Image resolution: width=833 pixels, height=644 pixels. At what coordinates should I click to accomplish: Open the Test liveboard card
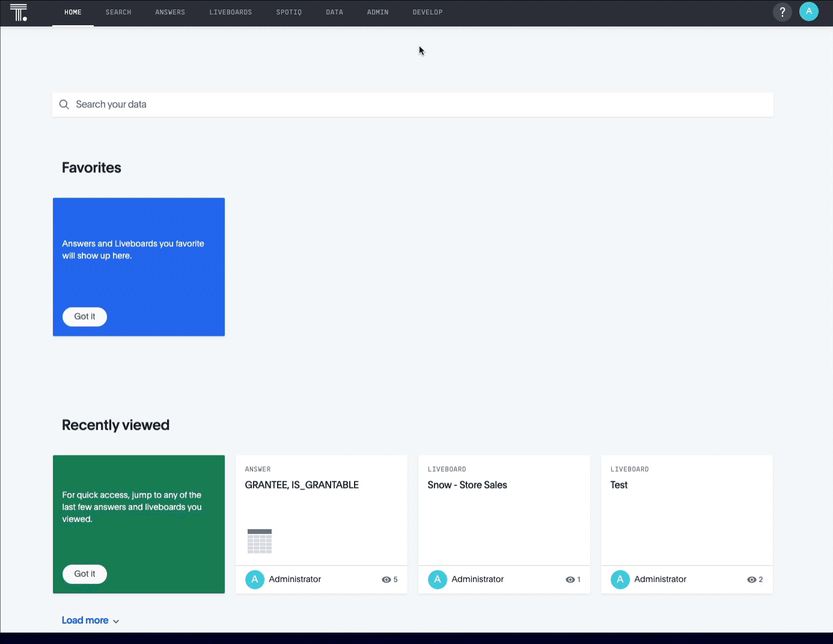(619, 485)
